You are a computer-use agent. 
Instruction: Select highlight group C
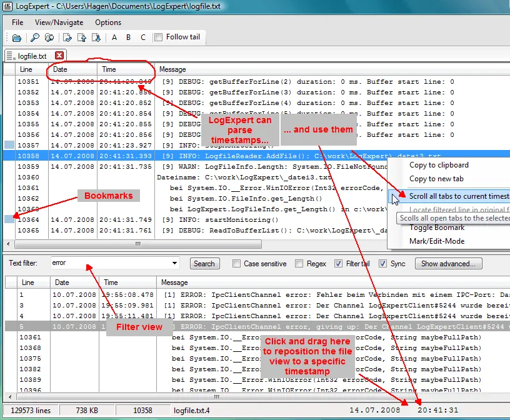click(x=142, y=37)
